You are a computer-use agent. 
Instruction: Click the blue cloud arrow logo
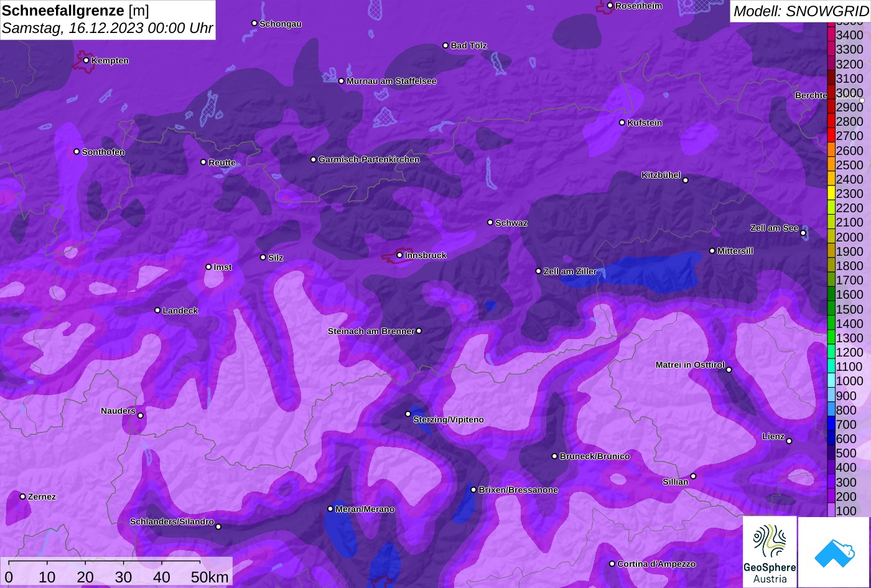(x=834, y=552)
